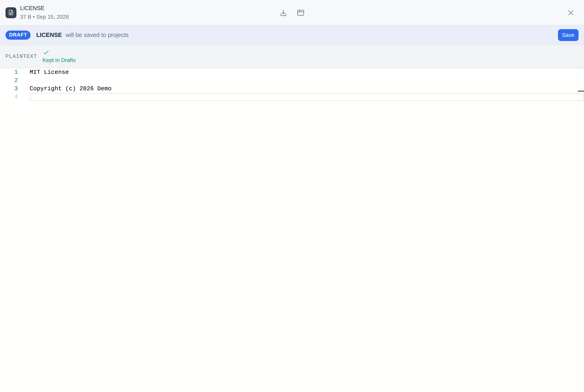The height and width of the screenshot is (392, 584).
Task: Place cursor on 'MIT License' line
Action: coord(49,72)
